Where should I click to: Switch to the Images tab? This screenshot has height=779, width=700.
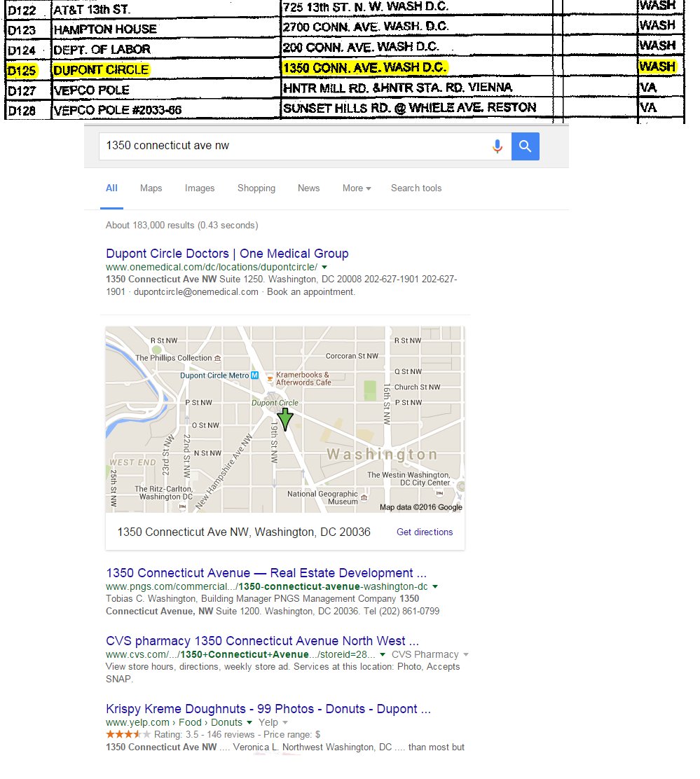click(200, 188)
